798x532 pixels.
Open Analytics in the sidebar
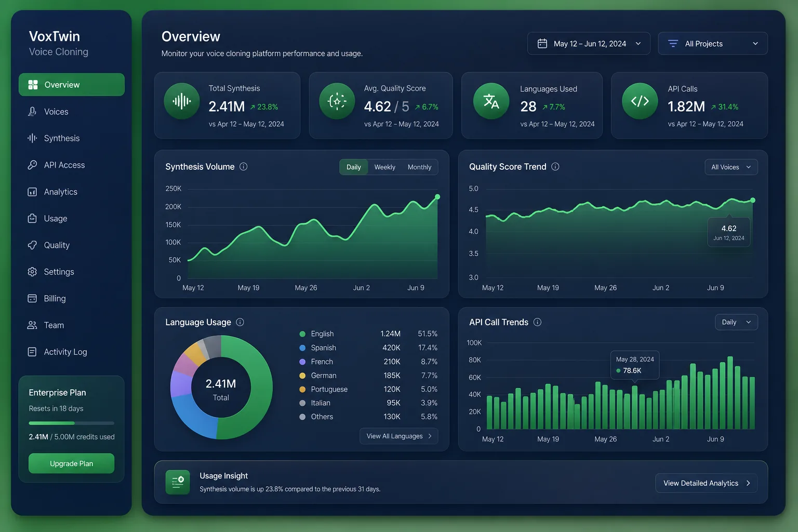point(72,192)
